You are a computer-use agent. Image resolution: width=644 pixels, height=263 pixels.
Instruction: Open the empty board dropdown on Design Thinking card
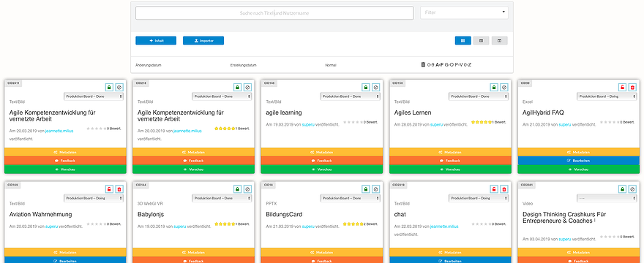[x=607, y=198]
